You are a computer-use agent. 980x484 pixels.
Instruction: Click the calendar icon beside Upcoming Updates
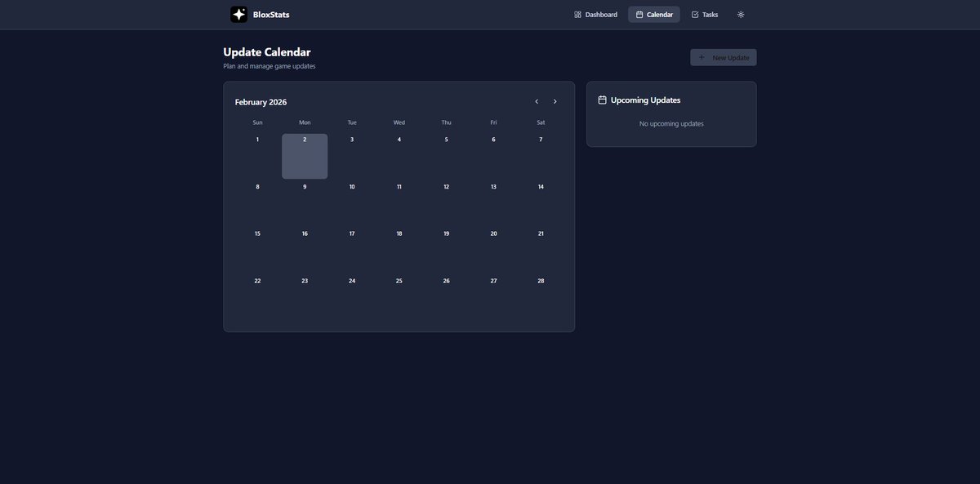[x=603, y=100]
